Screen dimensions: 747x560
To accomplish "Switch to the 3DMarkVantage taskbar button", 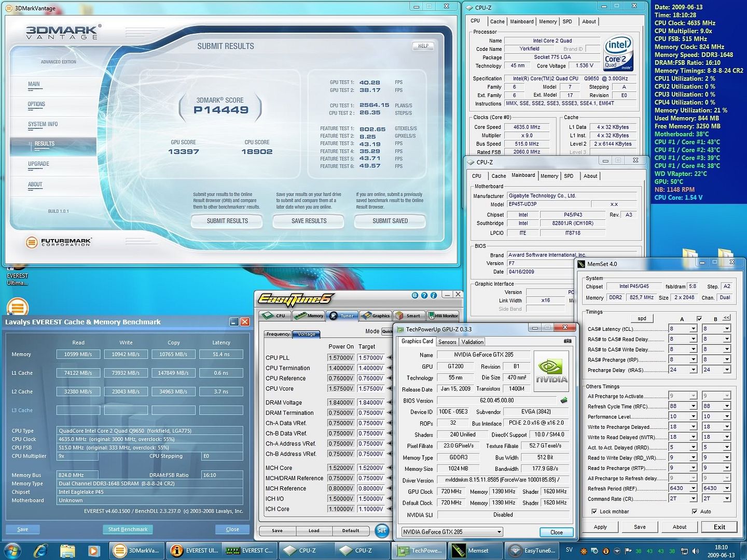I will [137, 551].
